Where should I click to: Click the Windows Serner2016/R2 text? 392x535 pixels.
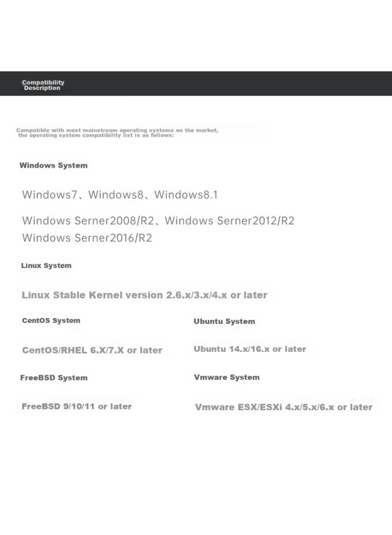87,238
